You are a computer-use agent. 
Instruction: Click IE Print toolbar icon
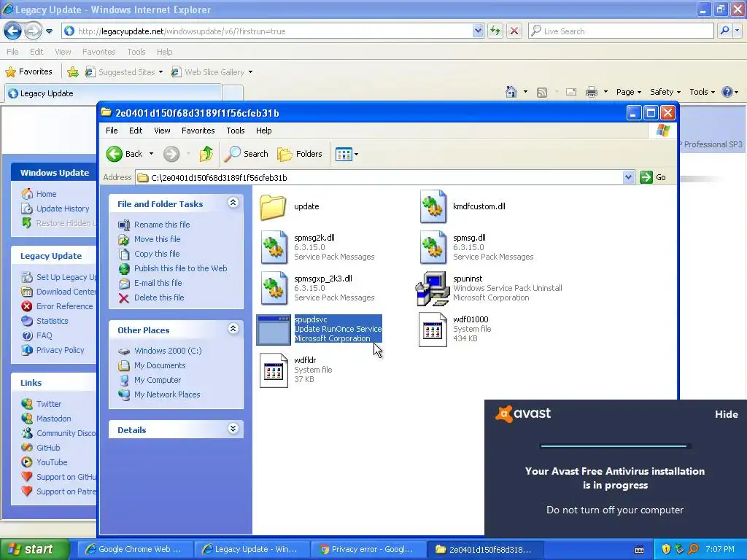pos(591,92)
